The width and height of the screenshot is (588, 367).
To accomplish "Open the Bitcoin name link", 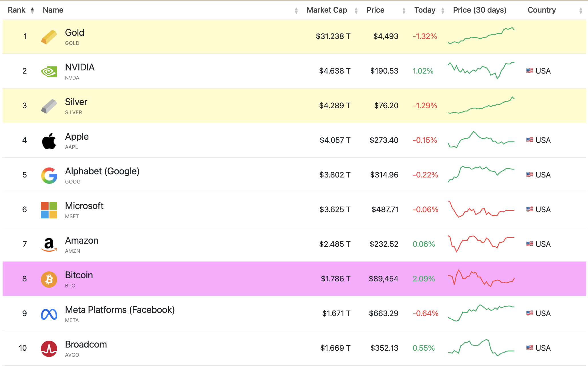I will [79, 275].
